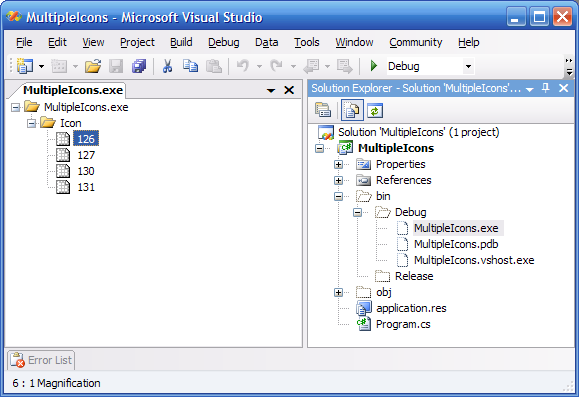Open the Undo history dropdown arrow
The width and height of the screenshot is (579, 397).
(259, 66)
